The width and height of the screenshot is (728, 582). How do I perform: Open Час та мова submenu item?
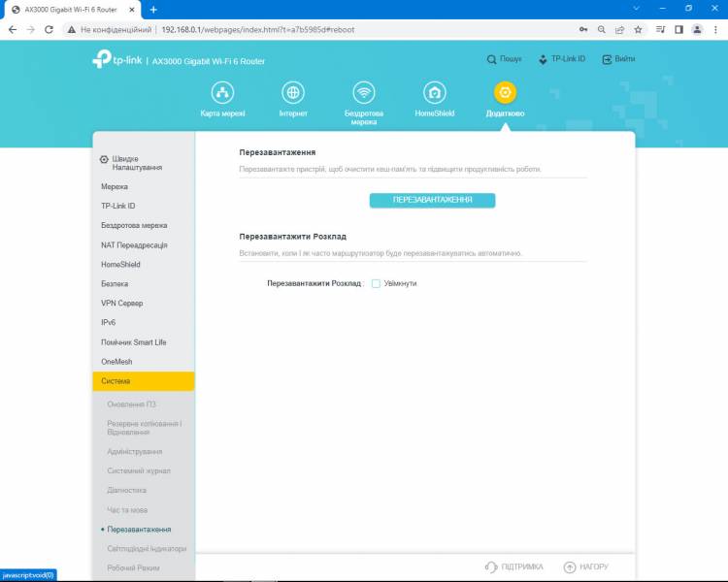click(x=127, y=509)
